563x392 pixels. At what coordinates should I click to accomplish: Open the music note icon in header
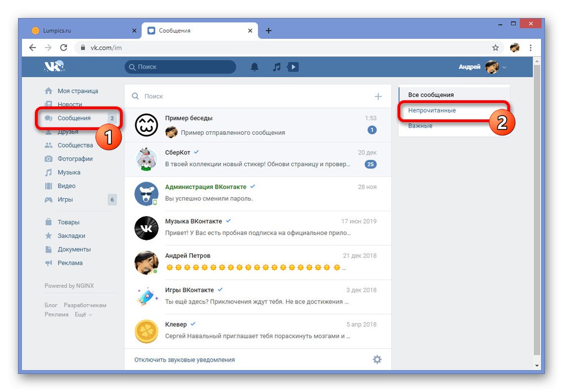276,67
